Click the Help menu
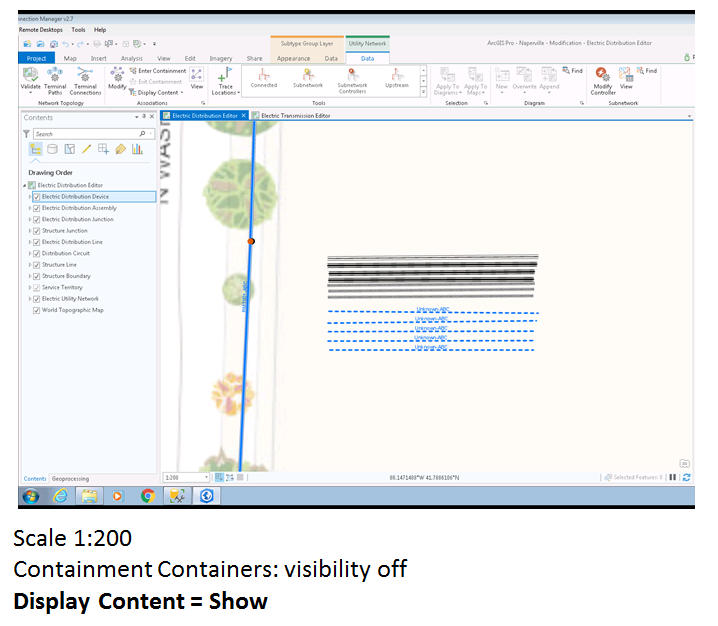This screenshot has height=626, width=718. (100, 30)
